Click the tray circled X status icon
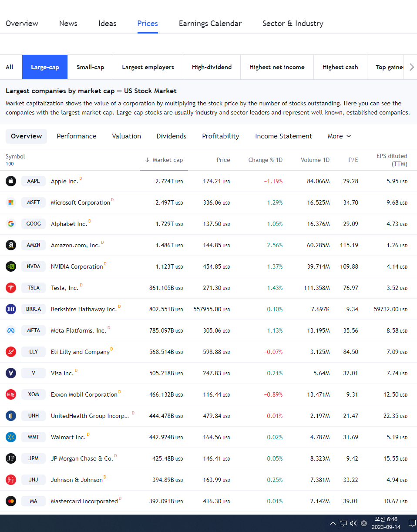Image resolution: width=417 pixels, height=532 pixels. click(364, 523)
